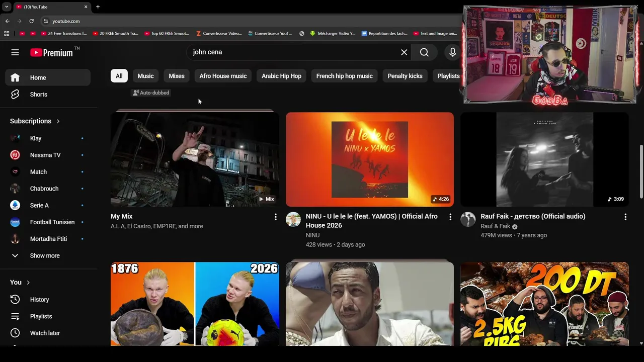Open NINU channel name link
The height and width of the screenshot is (362, 644).
click(x=312, y=235)
